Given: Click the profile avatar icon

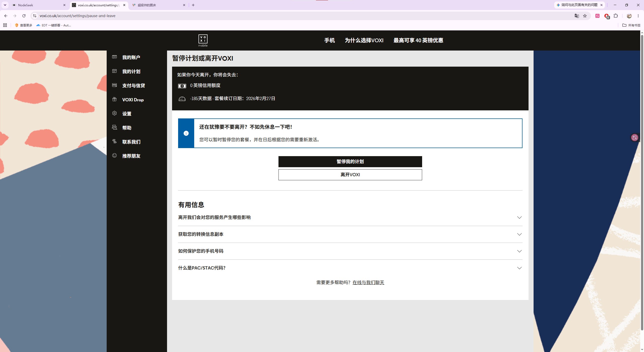Looking at the screenshot, I should [629, 16].
